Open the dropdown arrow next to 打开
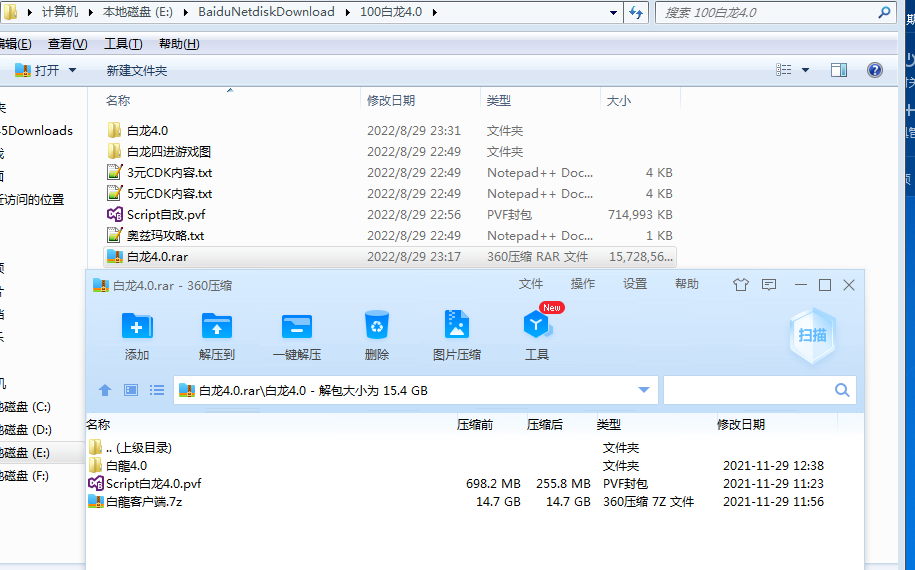This screenshot has width=915, height=570. point(72,70)
